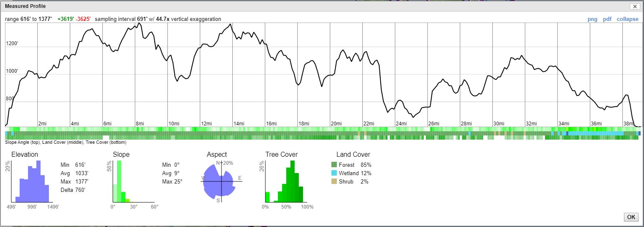Viewport: 644px width, 227px height.
Task: Click the Aspect compass rose chart
Action: pos(218,181)
